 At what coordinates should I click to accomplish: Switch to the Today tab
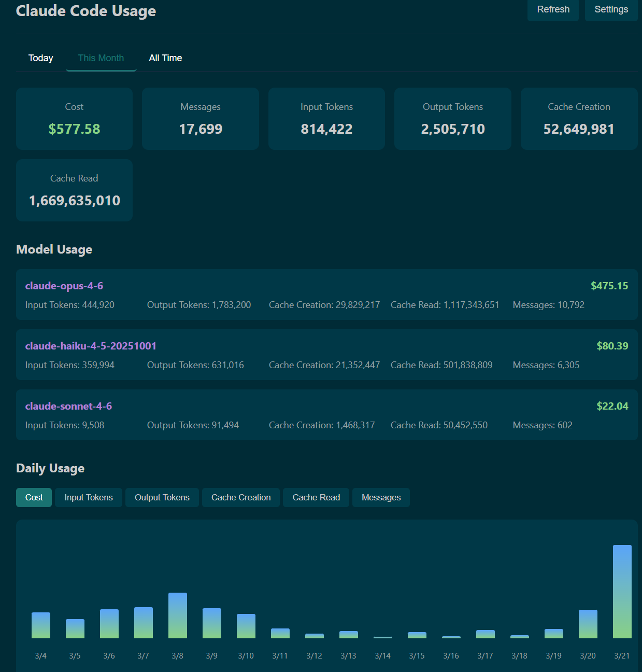coord(40,58)
